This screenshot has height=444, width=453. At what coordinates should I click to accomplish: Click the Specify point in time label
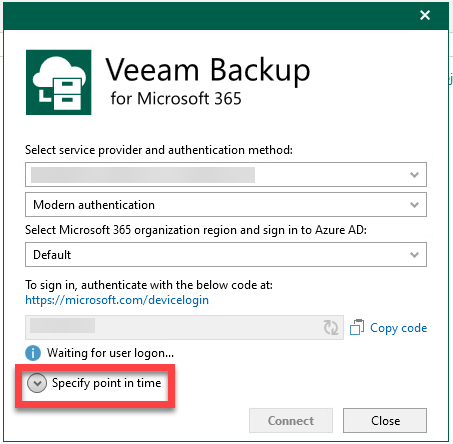click(106, 383)
